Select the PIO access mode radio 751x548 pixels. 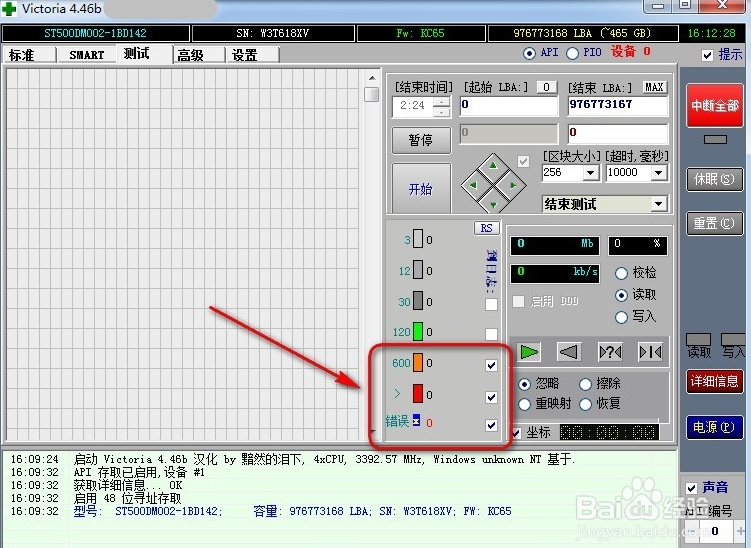tap(572, 53)
